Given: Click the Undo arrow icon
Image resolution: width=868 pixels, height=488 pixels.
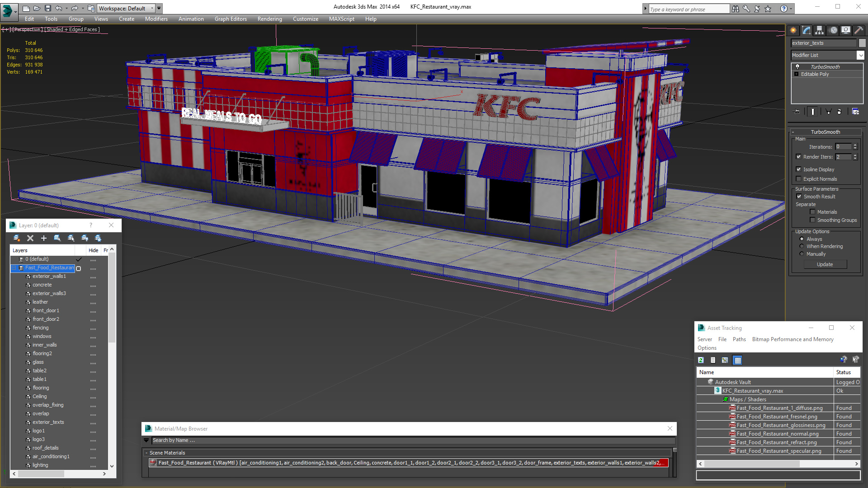Looking at the screenshot, I should click(58, 8).
